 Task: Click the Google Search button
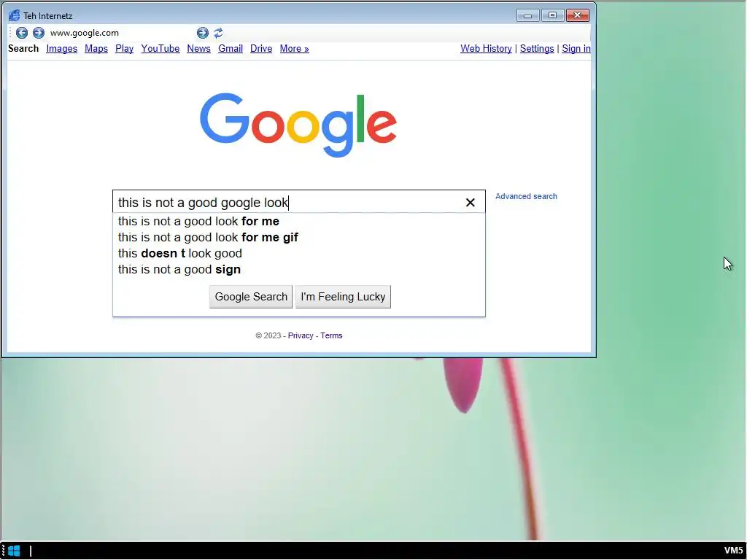[x=251, y=297]
